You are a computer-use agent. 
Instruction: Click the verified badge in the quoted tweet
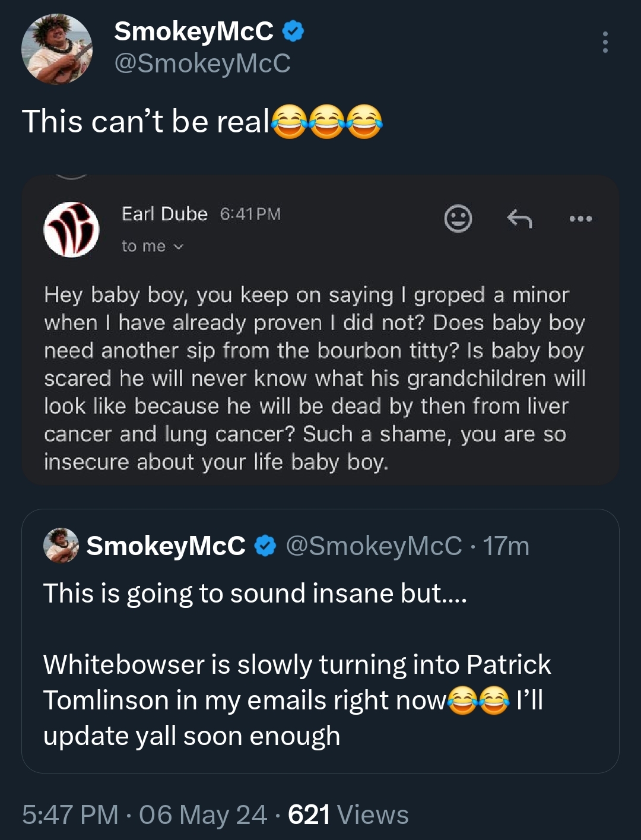[x=265, y=546]
